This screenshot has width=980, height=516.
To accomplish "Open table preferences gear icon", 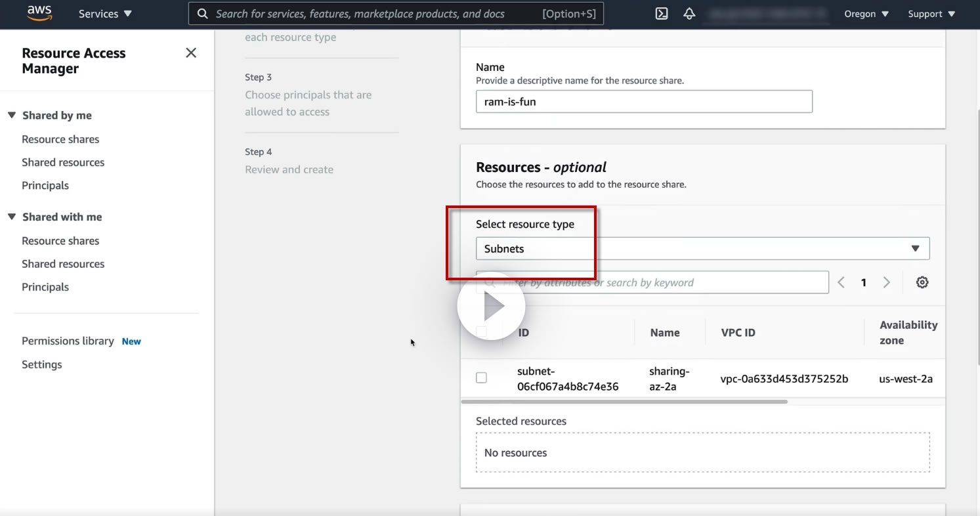I will [922, 282].
